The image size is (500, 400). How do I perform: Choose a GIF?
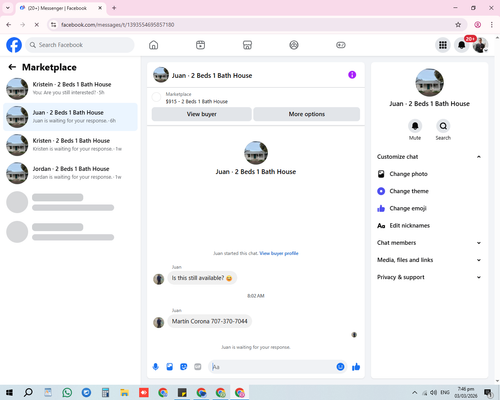click(x=198, y=367)
